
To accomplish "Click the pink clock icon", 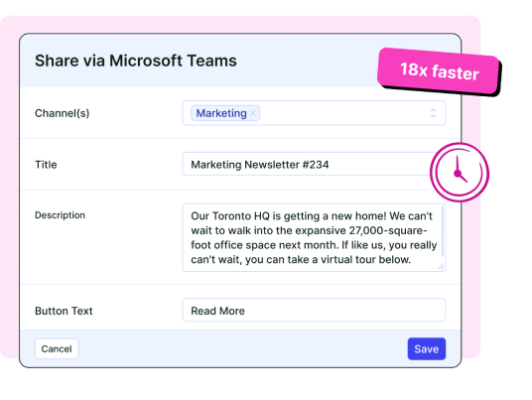I will pyautogui.click(x=460, y=173).
